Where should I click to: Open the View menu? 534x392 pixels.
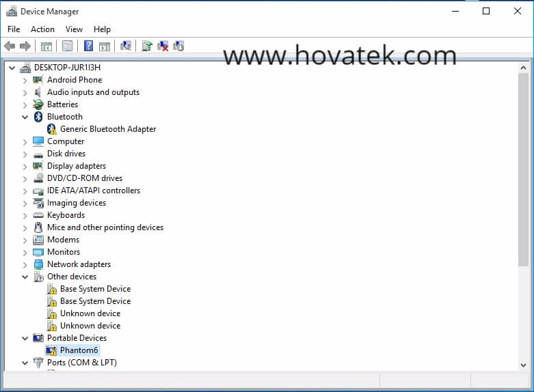[x=74, y=29]
